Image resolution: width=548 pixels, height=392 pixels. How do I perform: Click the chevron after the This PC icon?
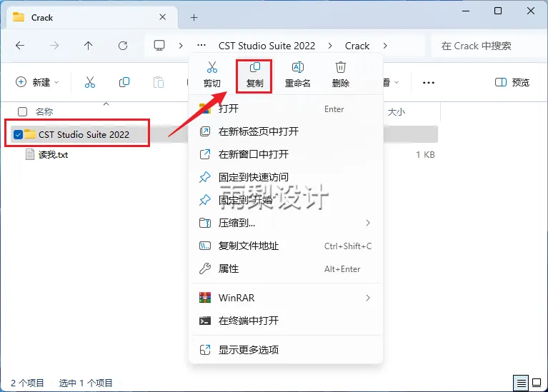pos(181,46)
